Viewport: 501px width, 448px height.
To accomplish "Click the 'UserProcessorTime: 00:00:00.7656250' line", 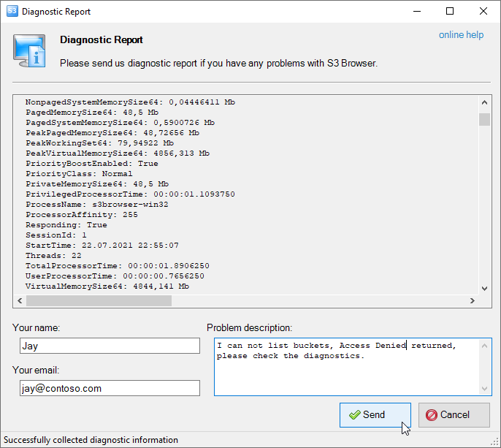I will click(x=115, y=276).
